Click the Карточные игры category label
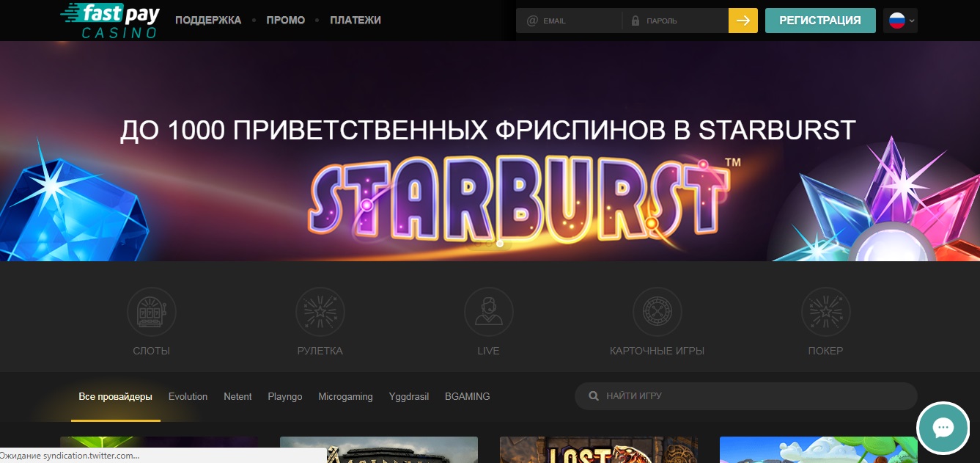 click(x=657, y=351)
